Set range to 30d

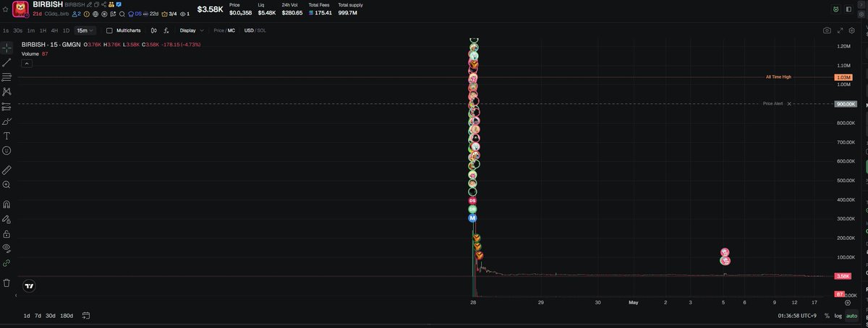(x=50, y=316)
